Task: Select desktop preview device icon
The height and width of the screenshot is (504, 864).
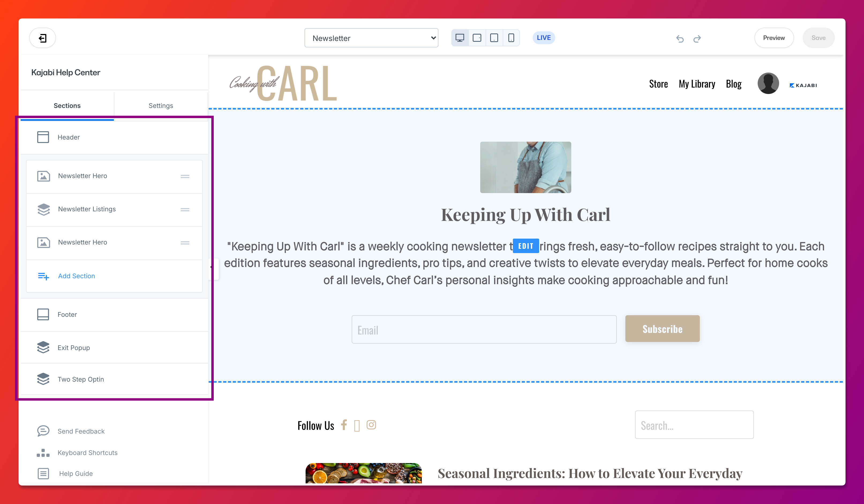Action: click(x=460, y=38)
